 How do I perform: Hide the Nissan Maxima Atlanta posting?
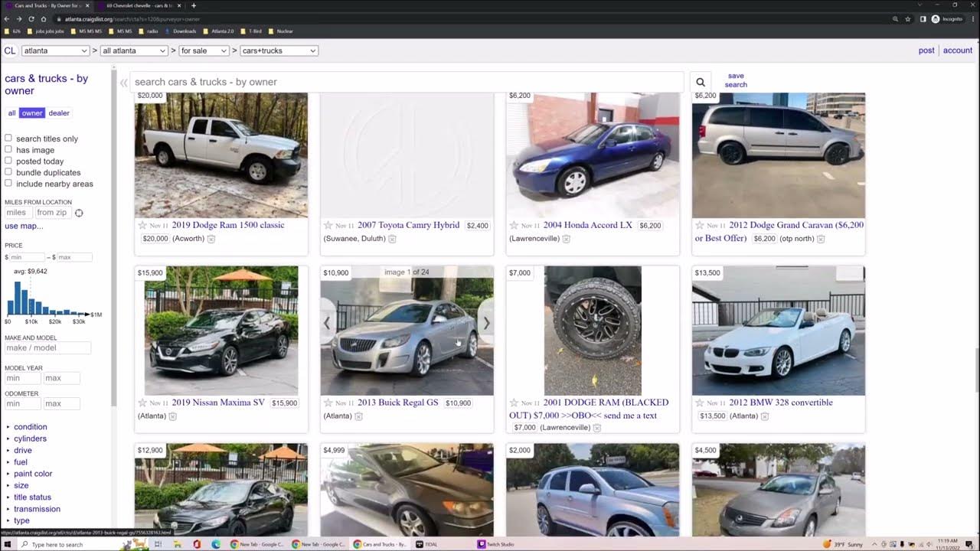(x=172, y=416)
